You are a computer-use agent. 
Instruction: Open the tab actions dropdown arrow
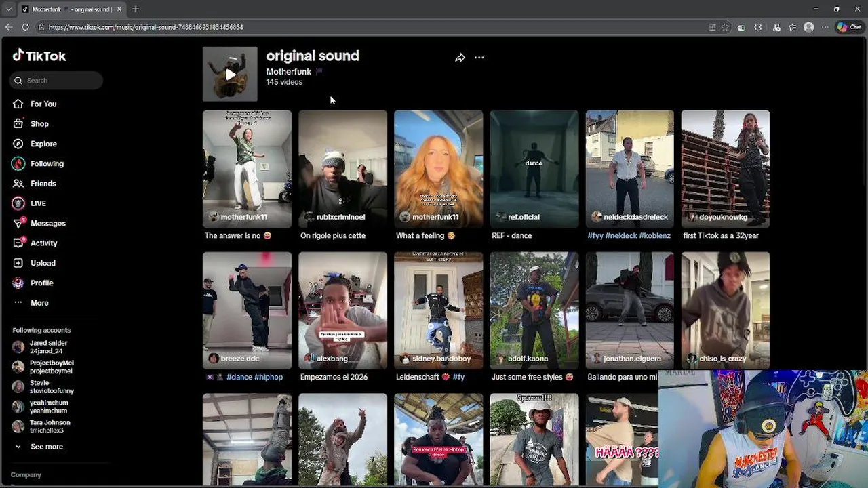pyautogui.click(x=8, y=9)
